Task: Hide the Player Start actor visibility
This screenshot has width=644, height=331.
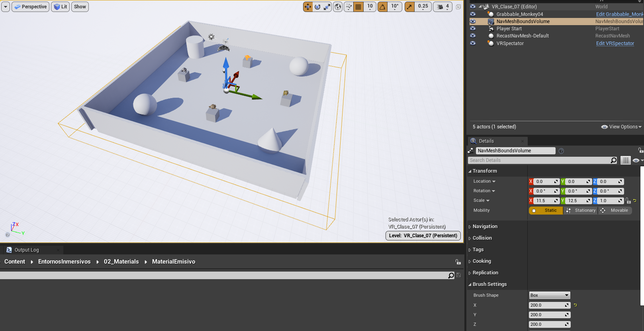Action: point(473,29)
